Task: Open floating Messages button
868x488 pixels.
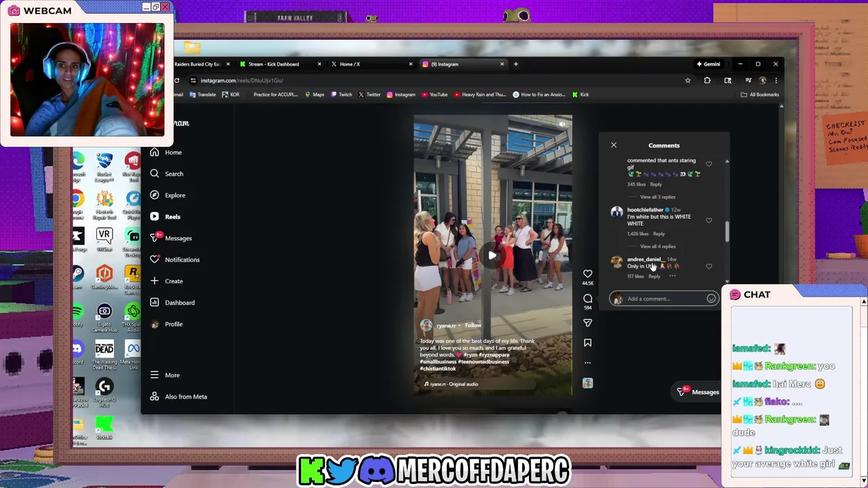Action: (x=698, y=392)
